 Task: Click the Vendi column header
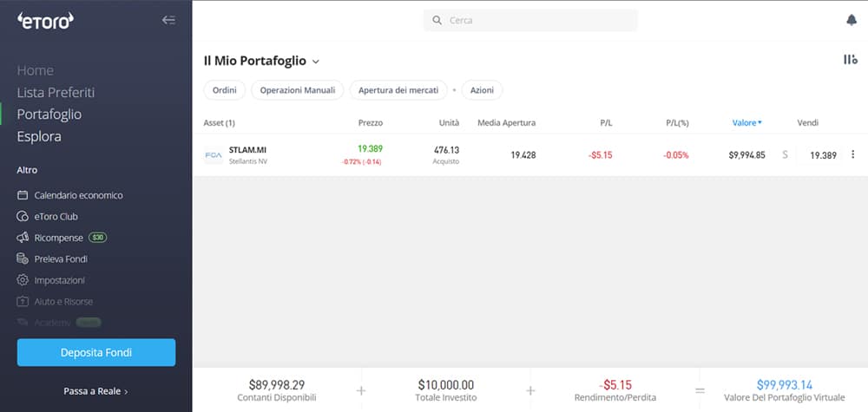click(807, 123)
